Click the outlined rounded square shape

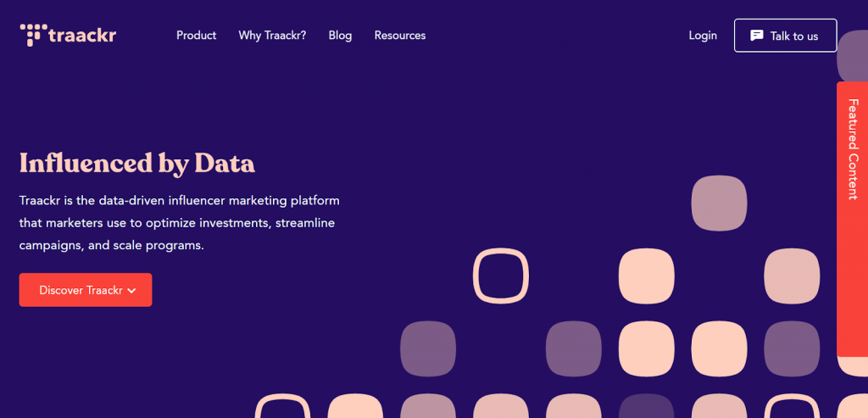pos(501,276)
